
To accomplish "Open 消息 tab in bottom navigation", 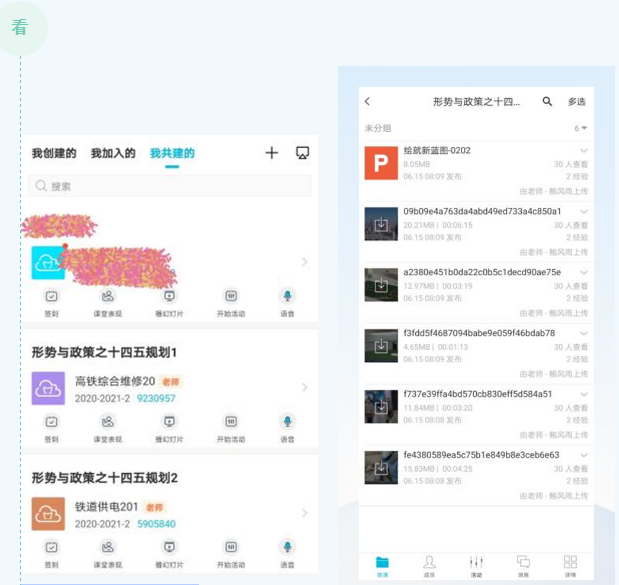I will tap(523, 566).
